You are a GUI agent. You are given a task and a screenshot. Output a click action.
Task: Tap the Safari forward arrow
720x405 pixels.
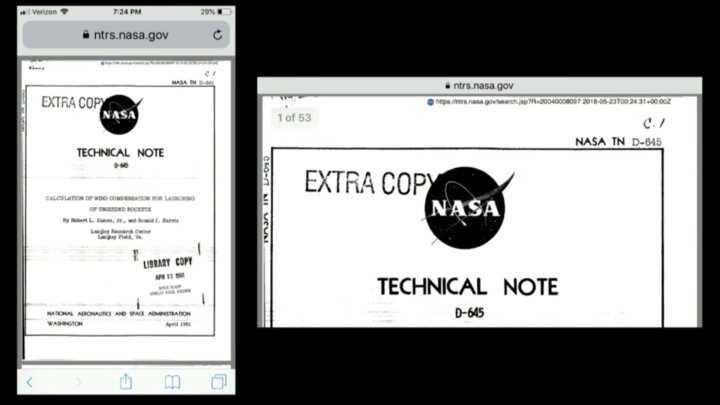pos(78,382)
